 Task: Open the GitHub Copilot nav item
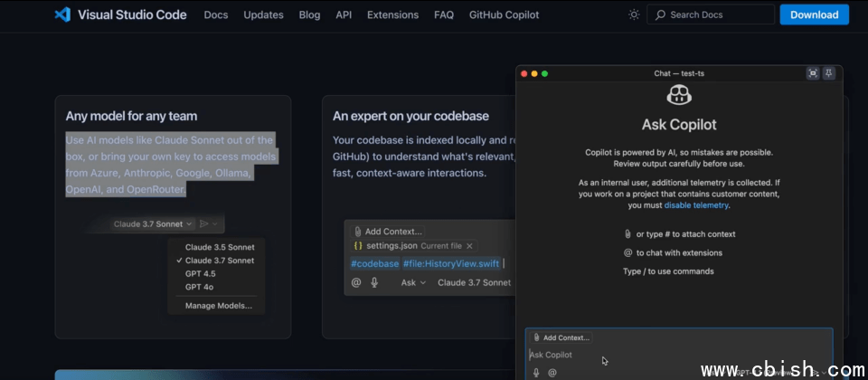pos(505,15)
